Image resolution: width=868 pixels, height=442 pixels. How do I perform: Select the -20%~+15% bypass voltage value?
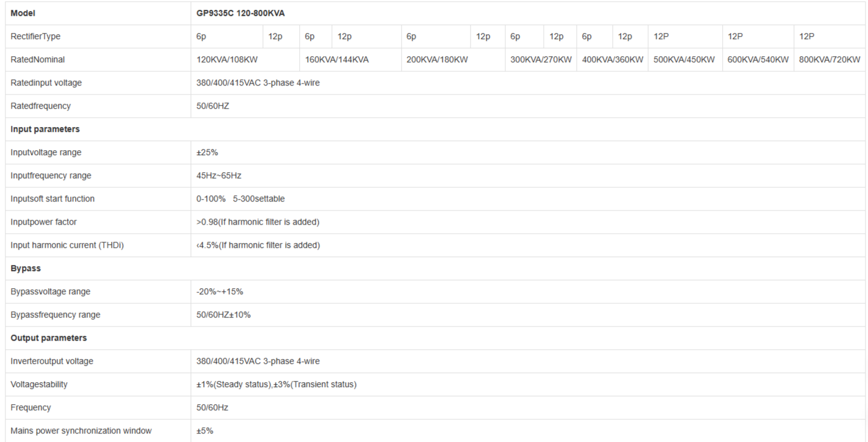[219, 292]
